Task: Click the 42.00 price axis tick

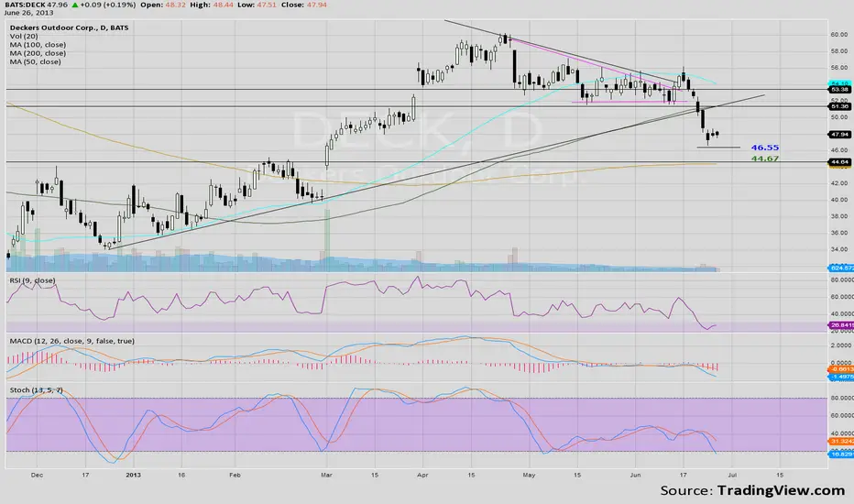Action: click(838, 183)
